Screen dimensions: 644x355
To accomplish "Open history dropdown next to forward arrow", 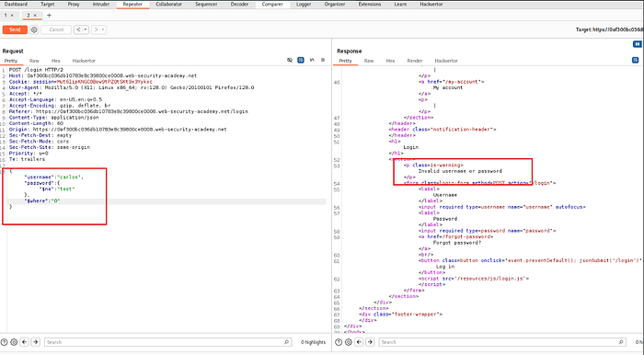I will [x=103, y=29].
